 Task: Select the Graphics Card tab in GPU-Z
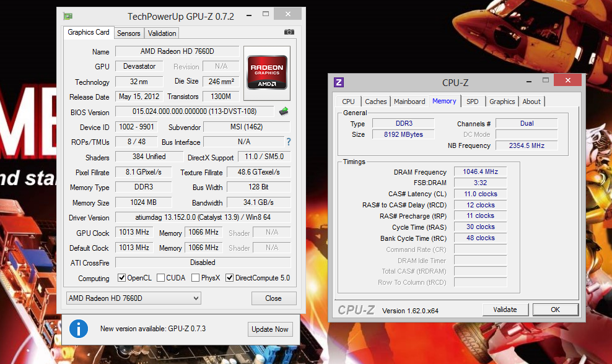(x=89, y=32)
